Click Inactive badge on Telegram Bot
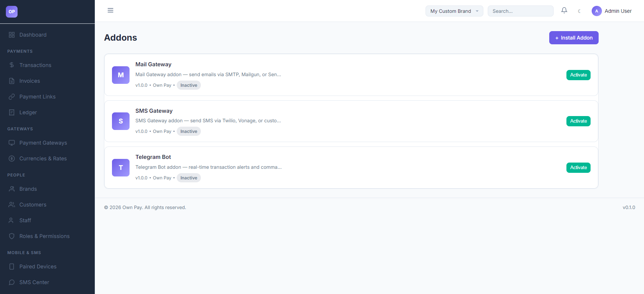The height and width of the screenshot is (294, 644). coord(189,178)
